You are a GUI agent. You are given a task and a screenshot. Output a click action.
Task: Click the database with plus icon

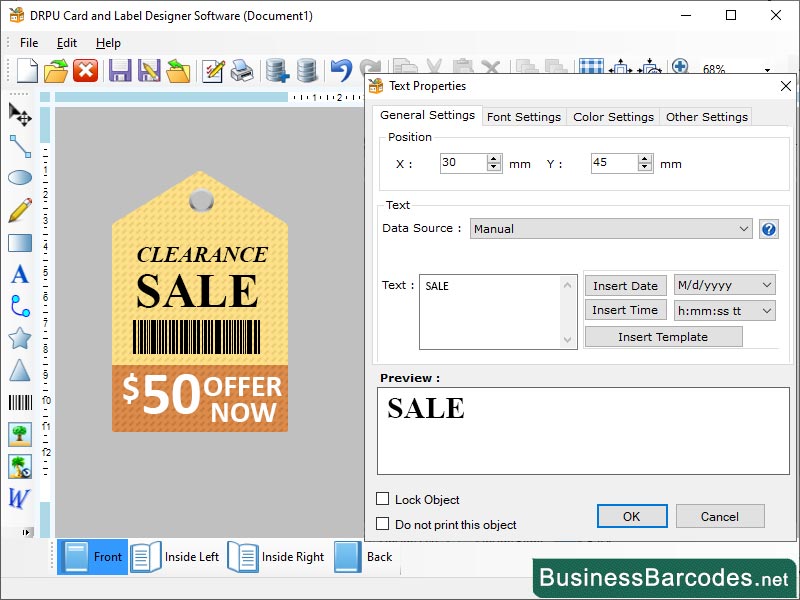click(278, 70)
